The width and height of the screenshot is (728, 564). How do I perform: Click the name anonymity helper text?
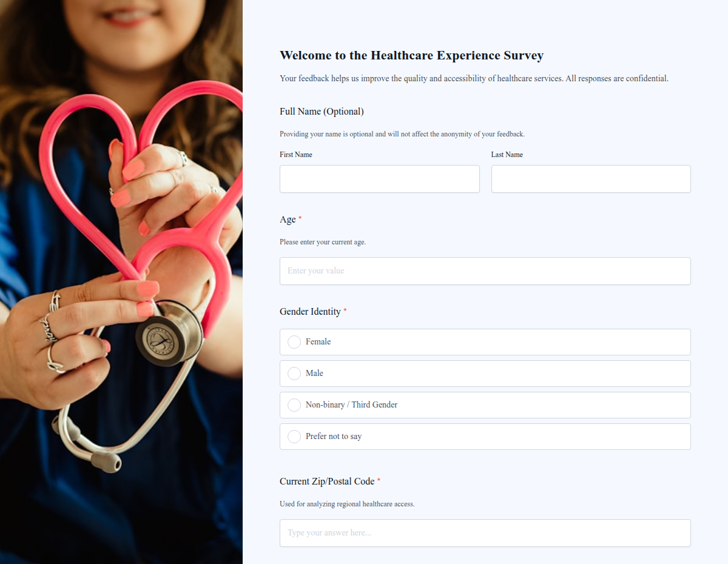pyautogui.click(x=402, y=134)
